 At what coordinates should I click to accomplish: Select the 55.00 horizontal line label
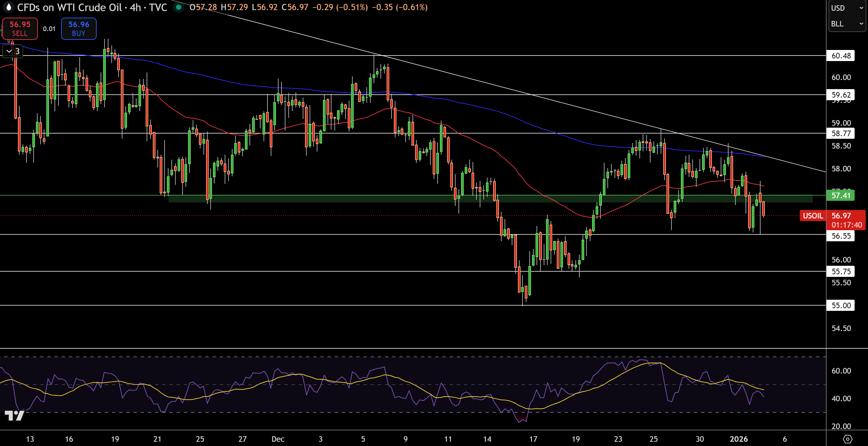point(841,305)
